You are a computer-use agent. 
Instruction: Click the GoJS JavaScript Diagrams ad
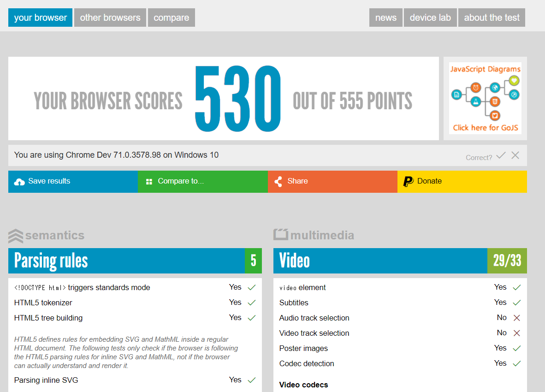[485, 98]
